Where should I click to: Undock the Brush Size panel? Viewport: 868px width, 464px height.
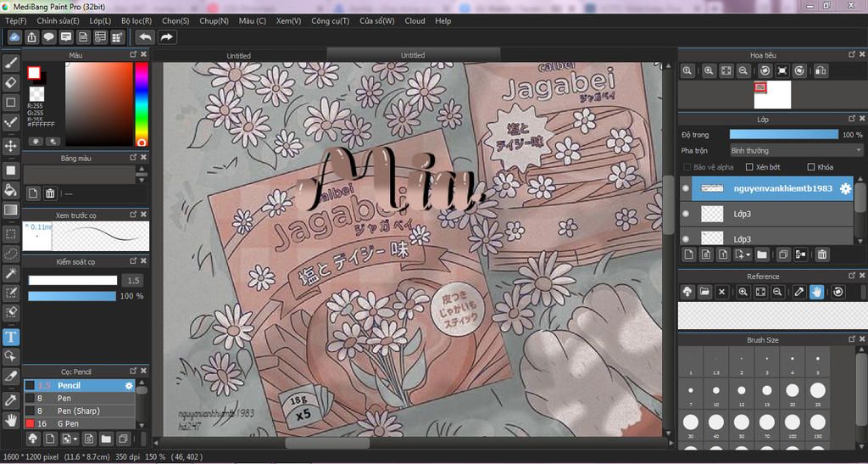(852, 339)
